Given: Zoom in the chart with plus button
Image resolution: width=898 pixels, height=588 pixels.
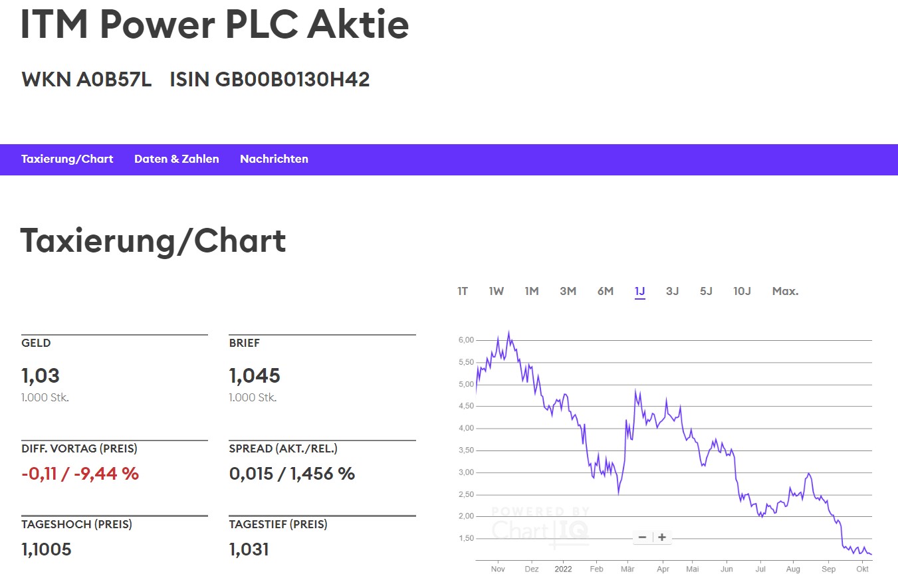Looking at the screenshot, I should (662, 538).
